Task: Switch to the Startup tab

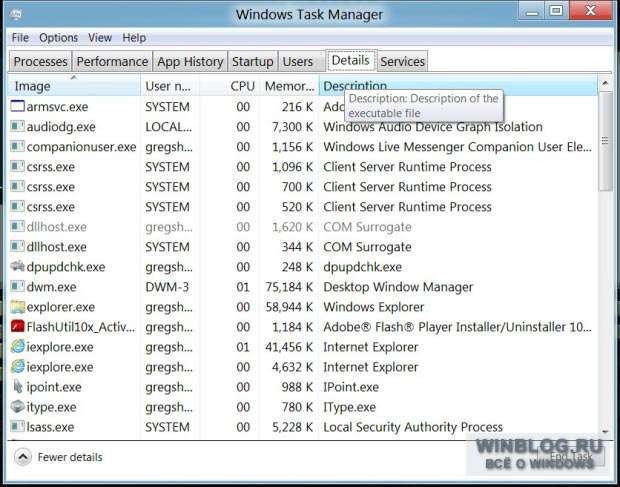Action: (253, 61)
